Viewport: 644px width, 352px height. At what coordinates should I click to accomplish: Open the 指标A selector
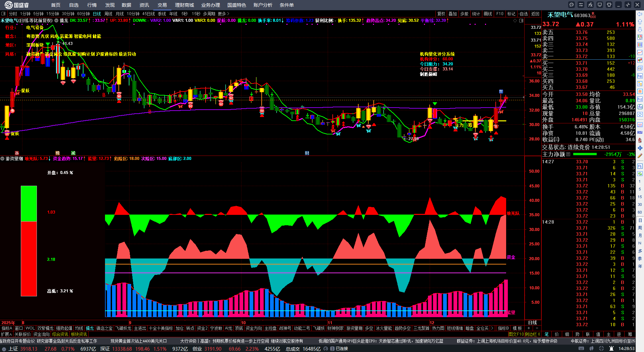pyautogui.click(x=7, y=328)
